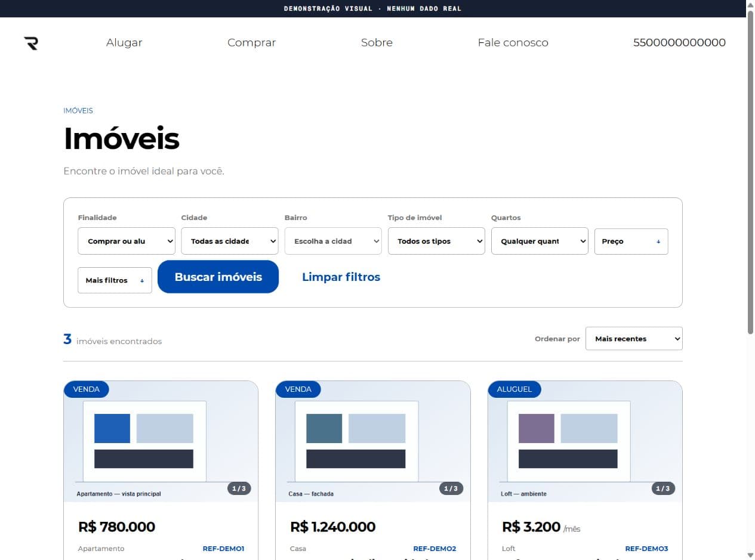
Task: Open the Alugar menu item
Action: 124,42
